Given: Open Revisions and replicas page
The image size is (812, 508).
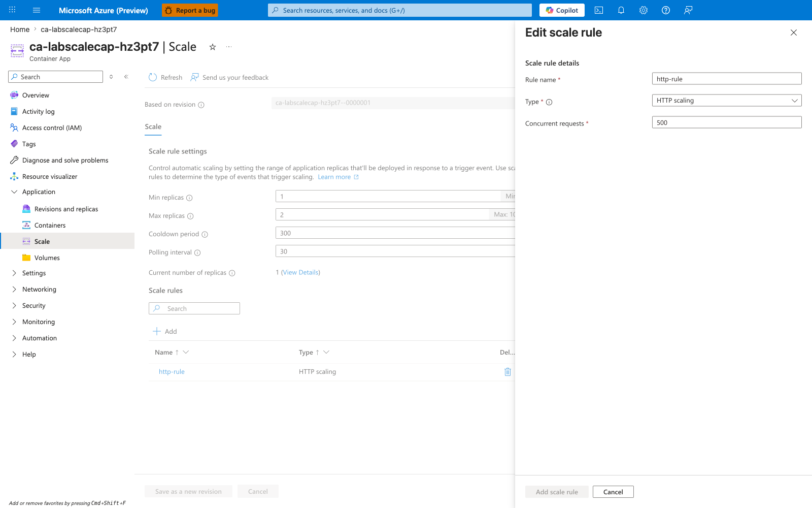Looking at the screenshot, I should pyautogui.click(x=67, y=209).
